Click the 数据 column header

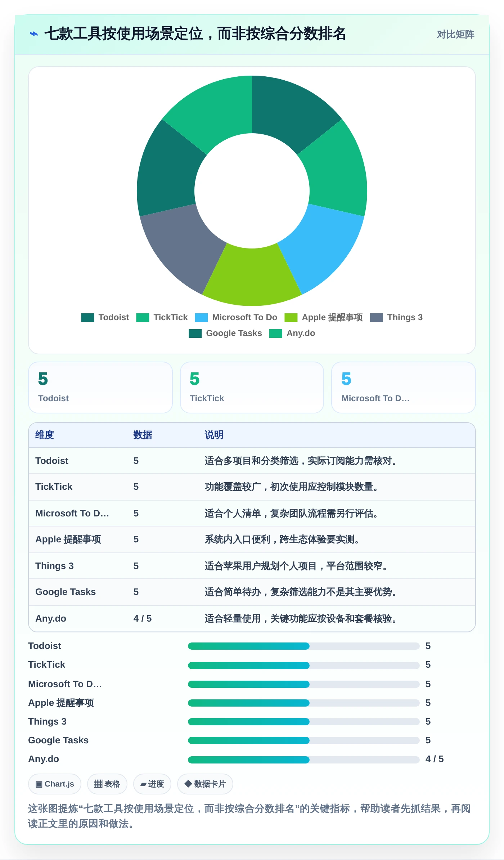pyautogui.click(x=143, y=435)
